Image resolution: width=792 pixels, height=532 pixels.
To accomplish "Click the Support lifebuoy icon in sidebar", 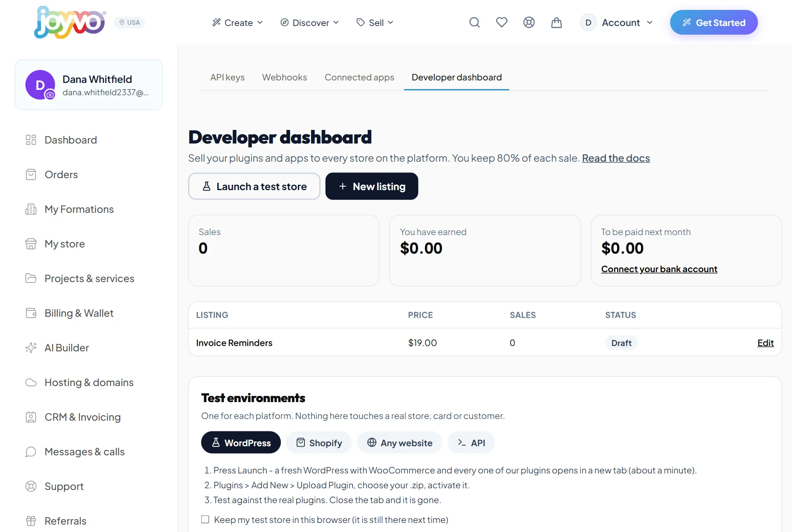I will (x=31, y=486).
